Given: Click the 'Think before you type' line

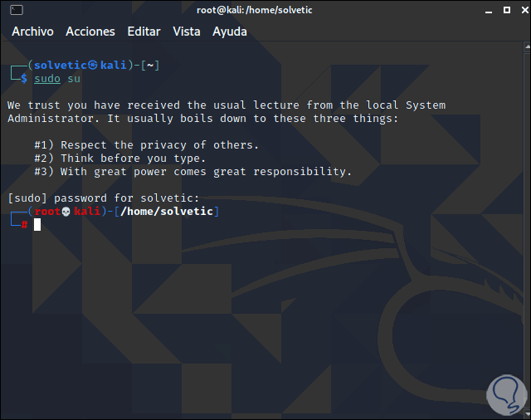Looking at the screenshot, I should (119, 159).
